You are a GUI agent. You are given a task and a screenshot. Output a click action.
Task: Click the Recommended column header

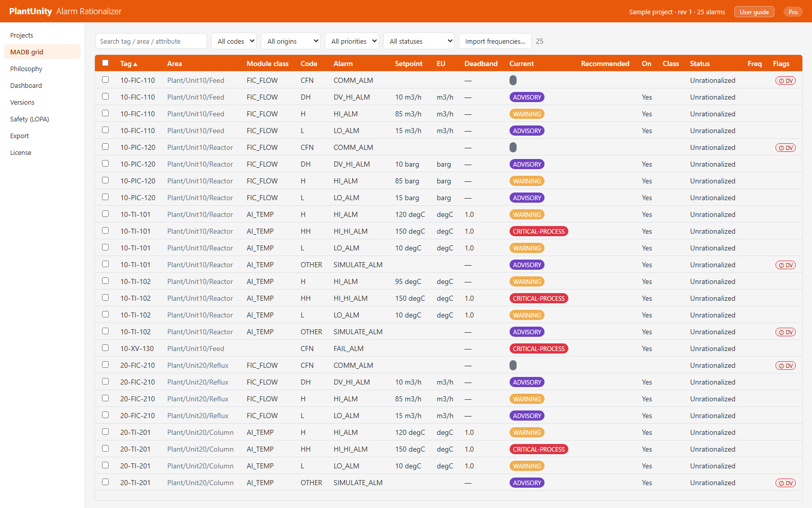[605, 63]
